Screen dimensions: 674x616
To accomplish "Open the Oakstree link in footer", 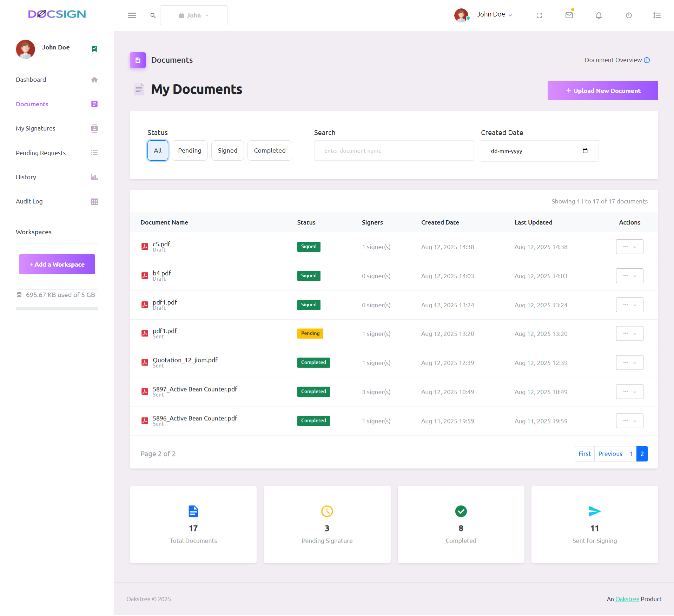I will (627, 599).
